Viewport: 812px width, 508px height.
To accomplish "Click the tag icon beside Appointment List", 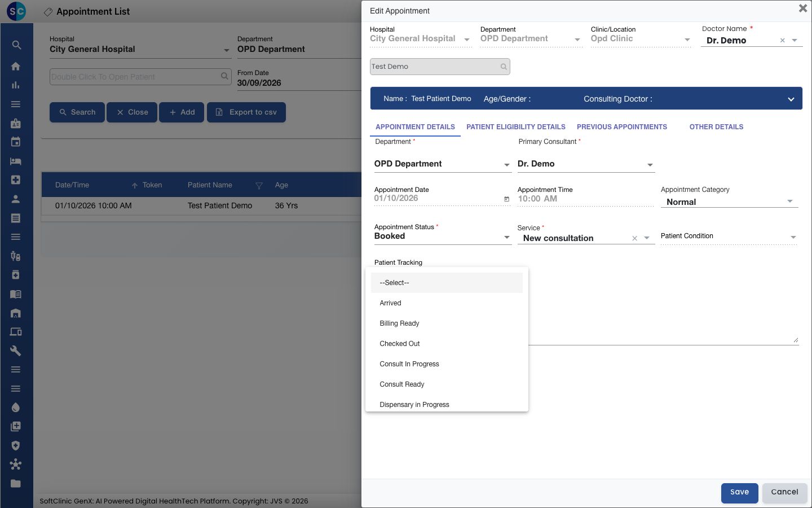I will pyautogui.click(x=48, y=12).
